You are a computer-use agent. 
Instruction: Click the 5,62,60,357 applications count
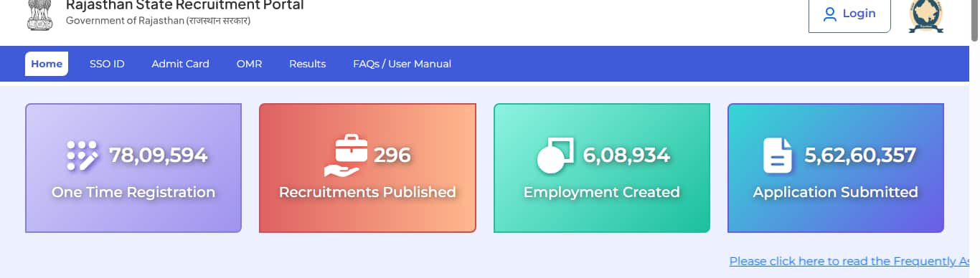coord(860,155)
